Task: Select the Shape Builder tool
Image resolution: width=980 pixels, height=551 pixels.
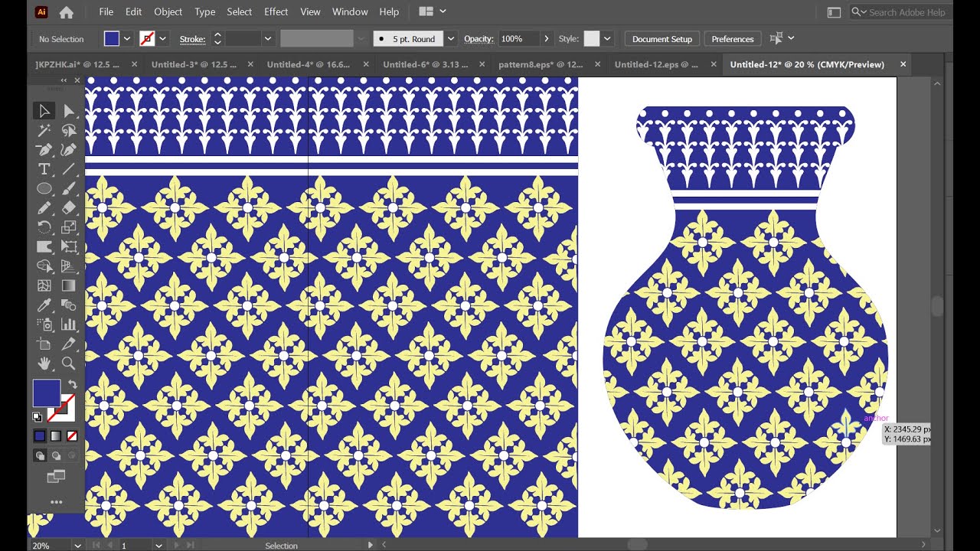Action: point(44,266)
